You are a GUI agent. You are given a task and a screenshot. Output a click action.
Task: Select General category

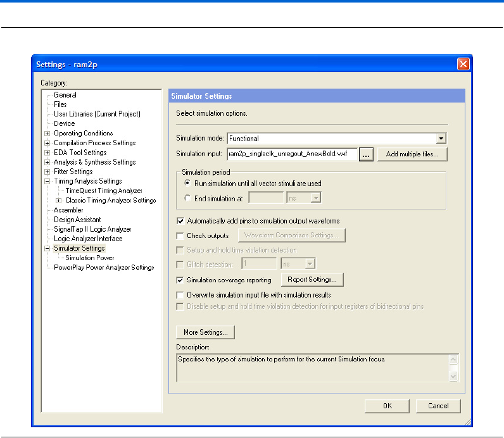65,95
